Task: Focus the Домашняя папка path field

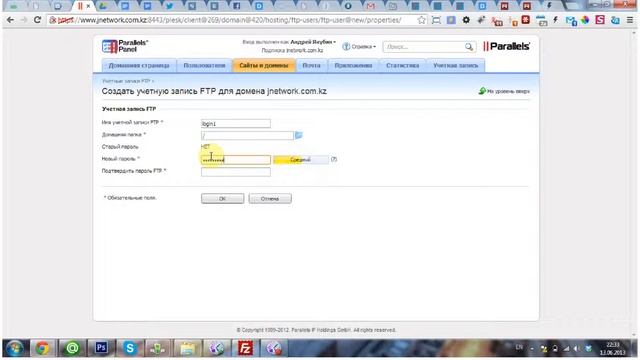Action: pos(247,135)
